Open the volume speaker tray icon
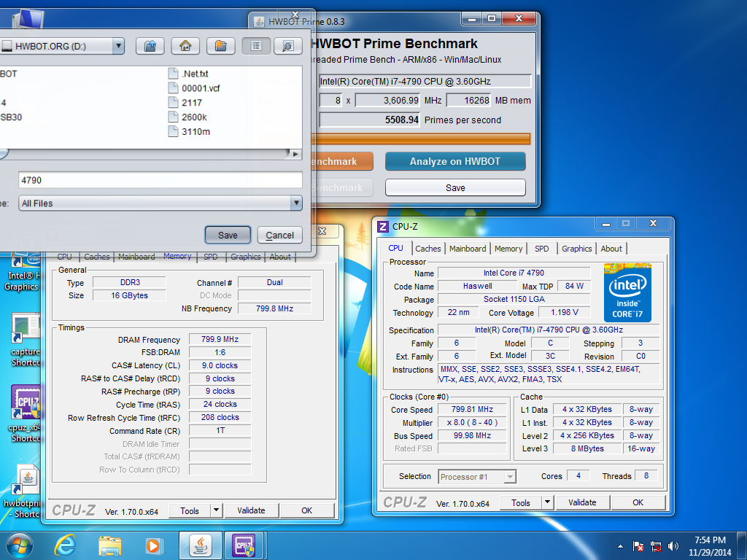The width and height of the screenshot is (747, 560). (x=673, y=546)
